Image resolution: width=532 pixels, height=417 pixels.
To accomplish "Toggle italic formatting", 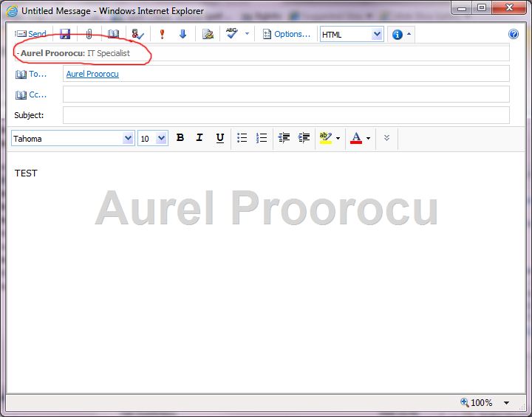I will click(x=199, y=137).
